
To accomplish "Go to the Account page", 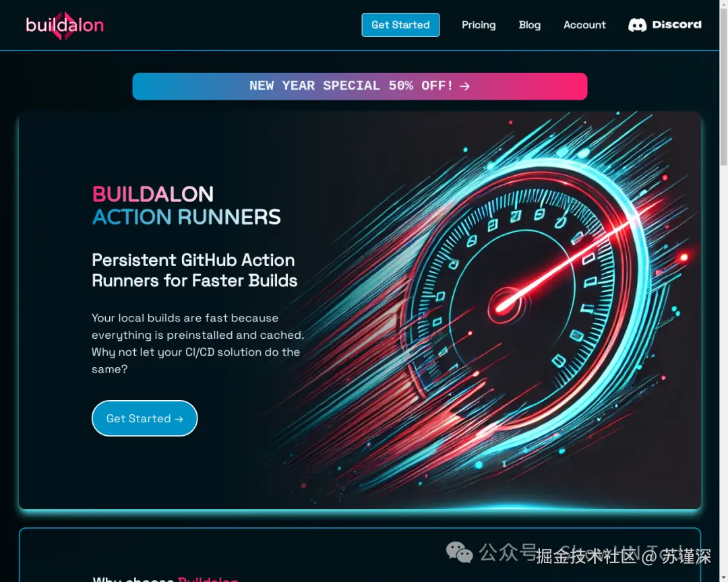I will 584,25.
